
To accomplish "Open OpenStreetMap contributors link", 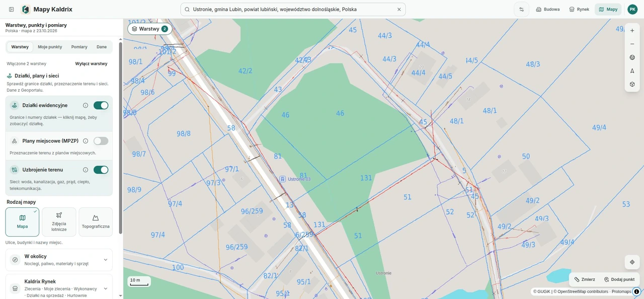I will (581, 291).
